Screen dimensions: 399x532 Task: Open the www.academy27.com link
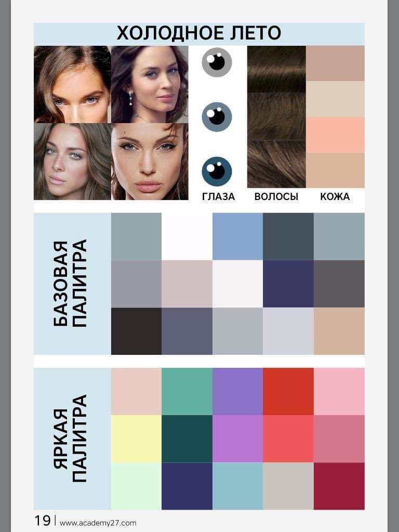(98, 523)
